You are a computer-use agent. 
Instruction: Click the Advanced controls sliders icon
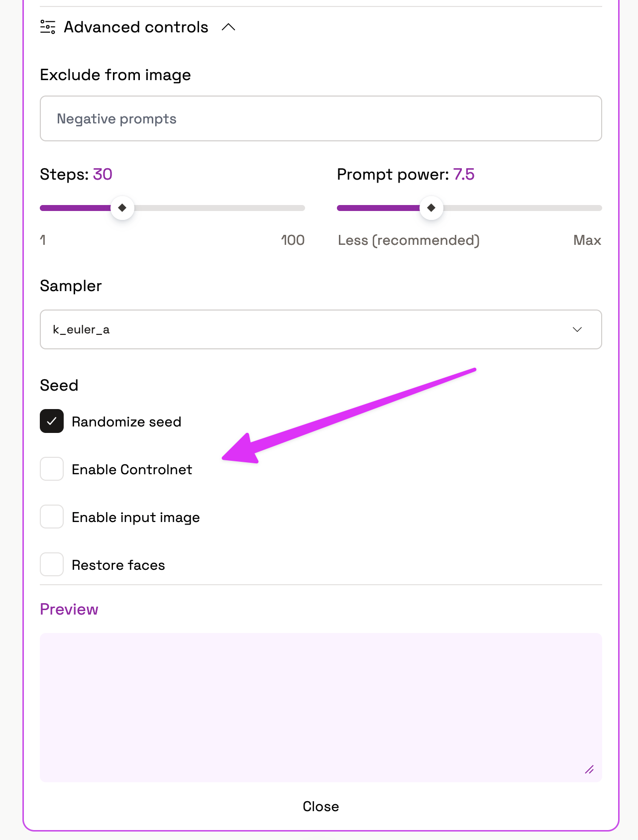coord(48,27)
